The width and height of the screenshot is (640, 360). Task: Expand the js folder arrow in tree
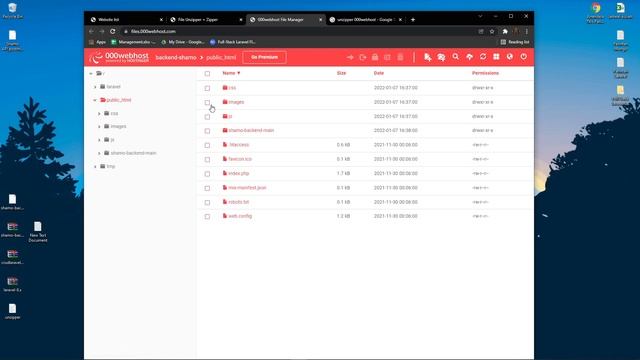coord(99,140)
